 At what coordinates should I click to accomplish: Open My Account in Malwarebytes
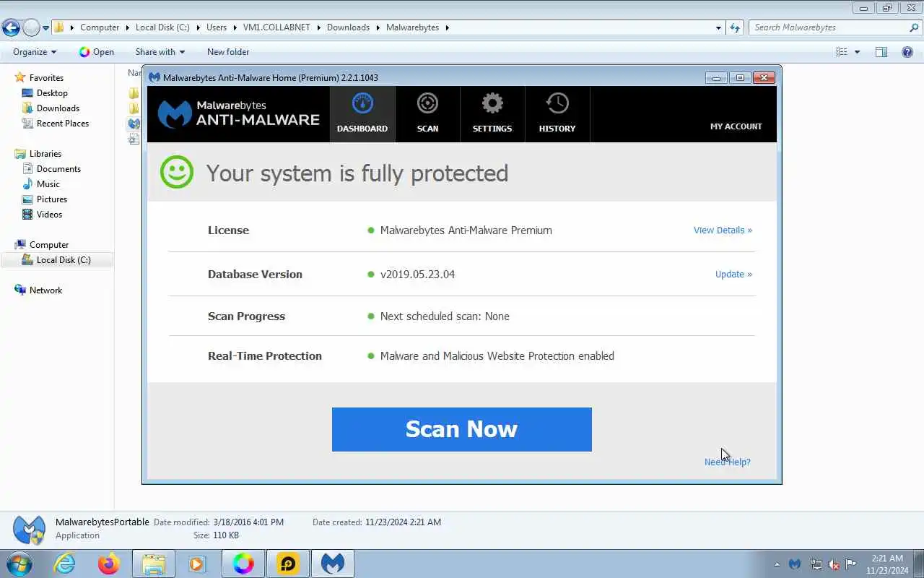736,126
